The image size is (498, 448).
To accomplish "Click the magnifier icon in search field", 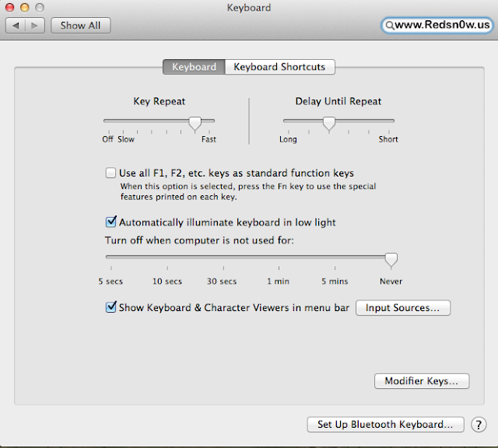I will 389,26.
